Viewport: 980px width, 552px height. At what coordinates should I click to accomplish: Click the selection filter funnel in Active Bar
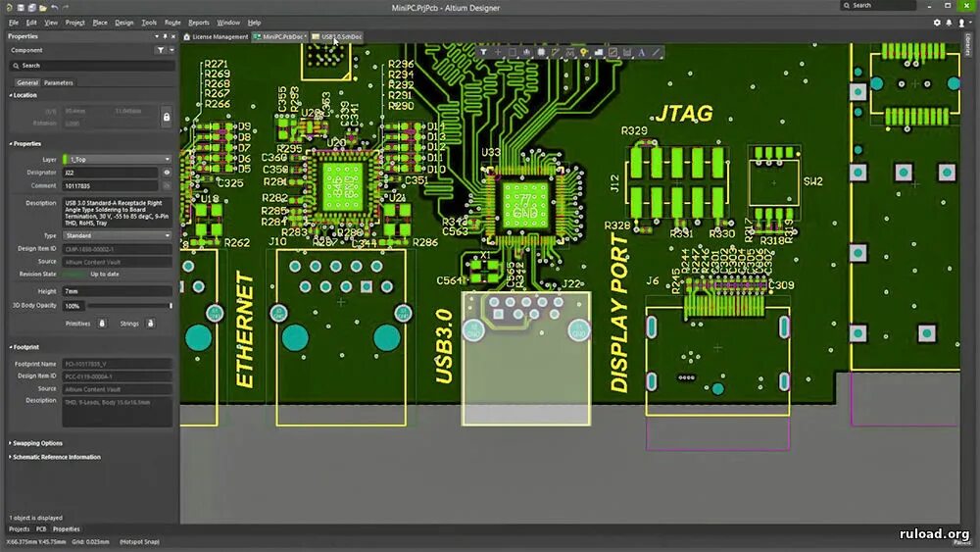[x=483, y=53]
